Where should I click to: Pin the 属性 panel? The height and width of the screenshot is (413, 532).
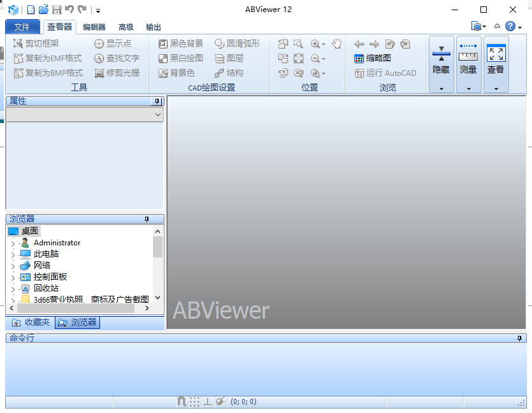pos(157,101)
